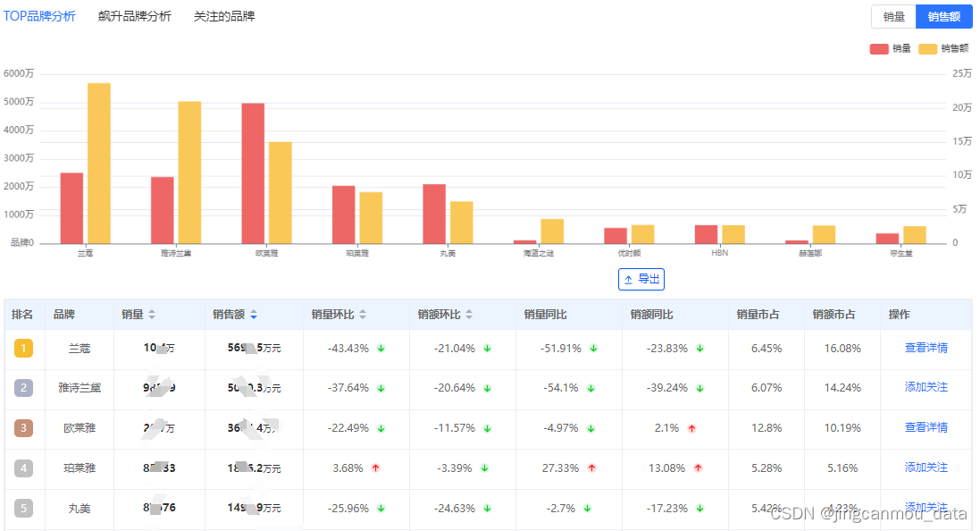The height and width of the screenshot is (531, 980).
Task: Open 关注的品牌 tab
Action: tap(224, 16)
